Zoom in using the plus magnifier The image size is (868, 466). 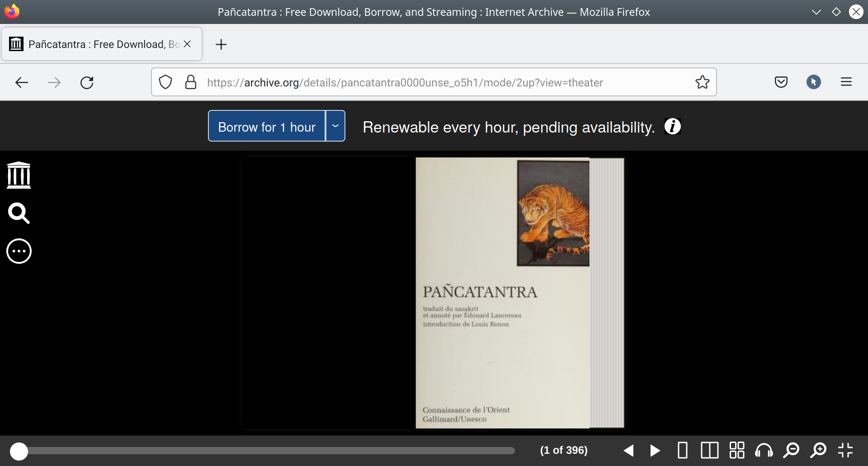pyautogui.click(x=818, y=451)
